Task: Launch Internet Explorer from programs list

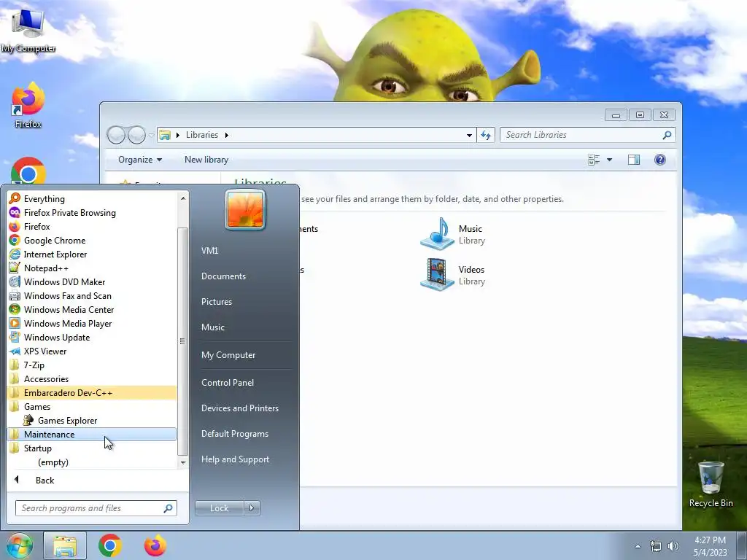Action: point(92,254)
